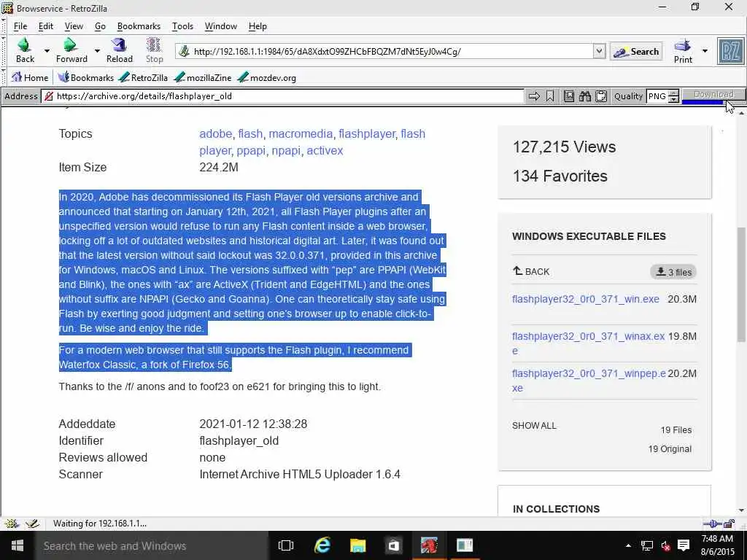
Task: Click the BACK link in files panel
Action: click(x=531, y=271)
